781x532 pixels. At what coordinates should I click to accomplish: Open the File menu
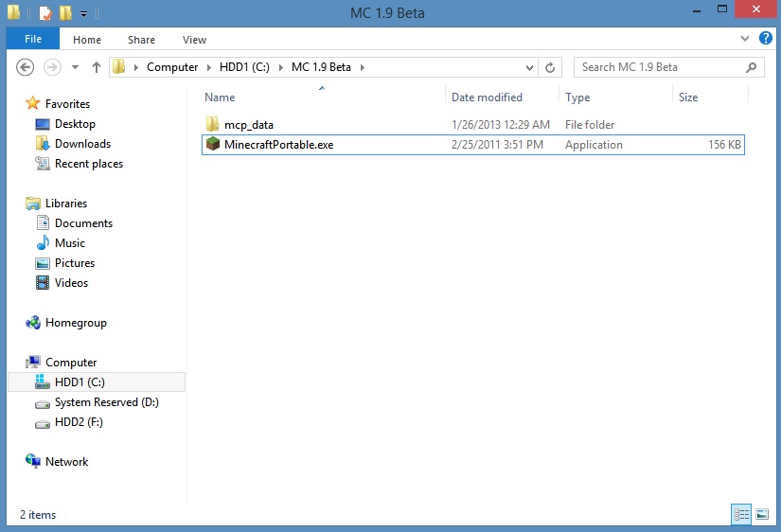pyautogui.click(x=33, y=40)
